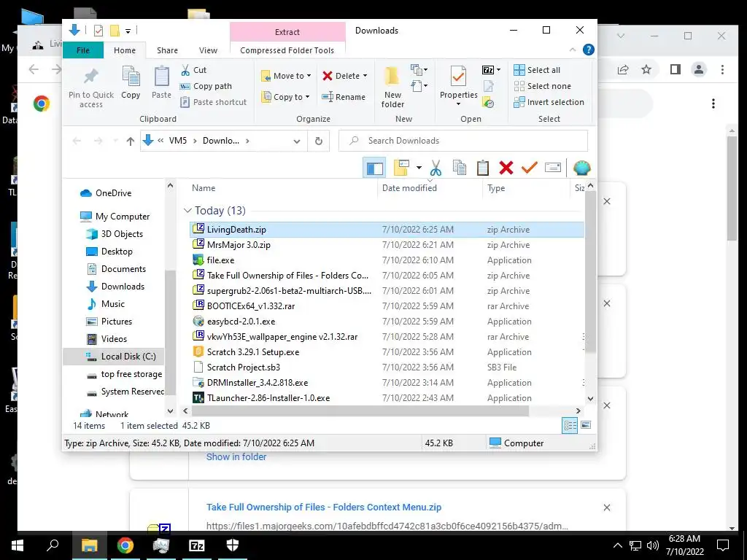Image resolution: width=747 pixels, height=560 pixels.
Task: Open the Compressed Folder Tools tab
Action: point(287,50)
